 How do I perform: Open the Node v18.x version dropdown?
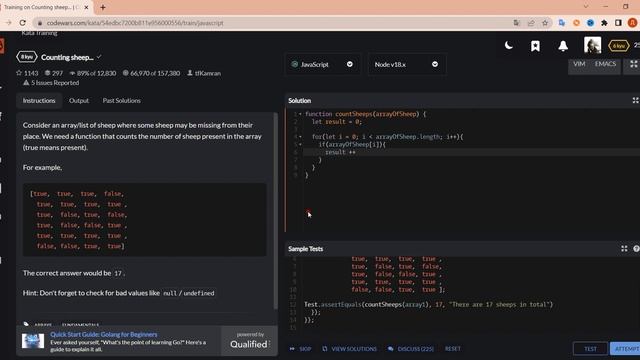[x=407, y=64]
